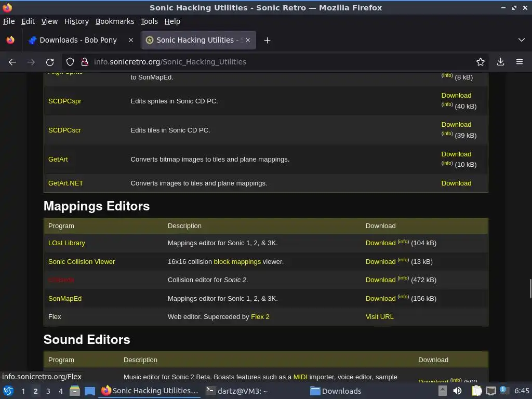Open the Bookmarks menu
Image resolution: width=532 pixels, height=399 pixels.
[x=115, y=21]
